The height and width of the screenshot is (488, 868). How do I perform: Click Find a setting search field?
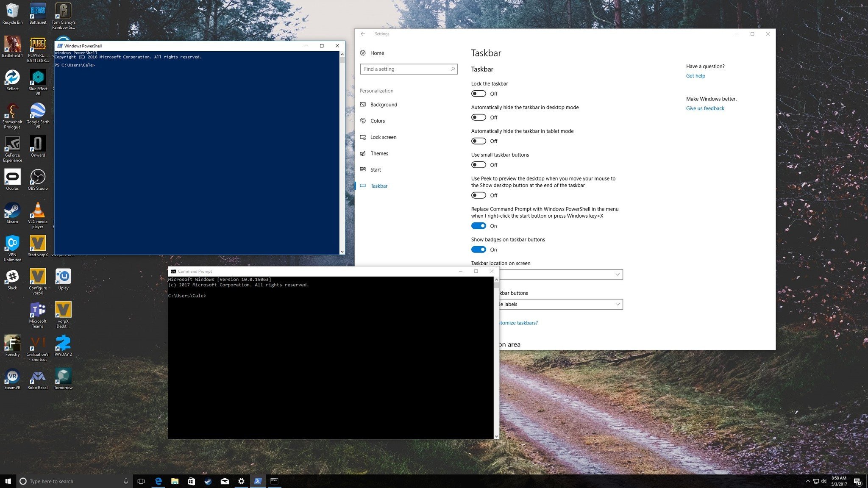[408, 69]
